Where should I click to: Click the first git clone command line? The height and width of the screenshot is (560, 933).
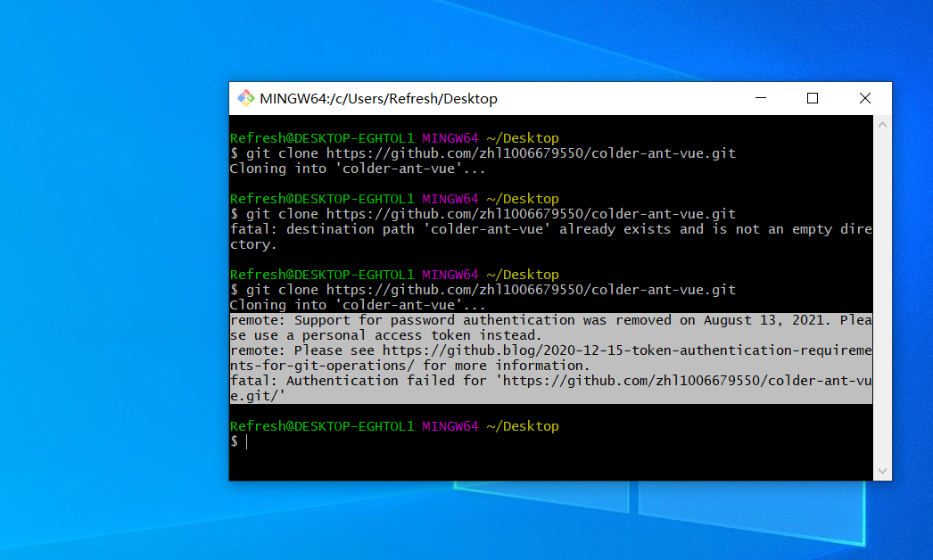(x=483, y=153)
